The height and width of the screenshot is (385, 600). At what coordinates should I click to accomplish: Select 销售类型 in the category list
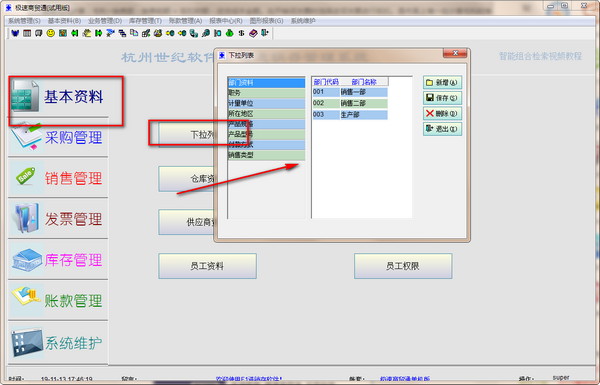266,155
